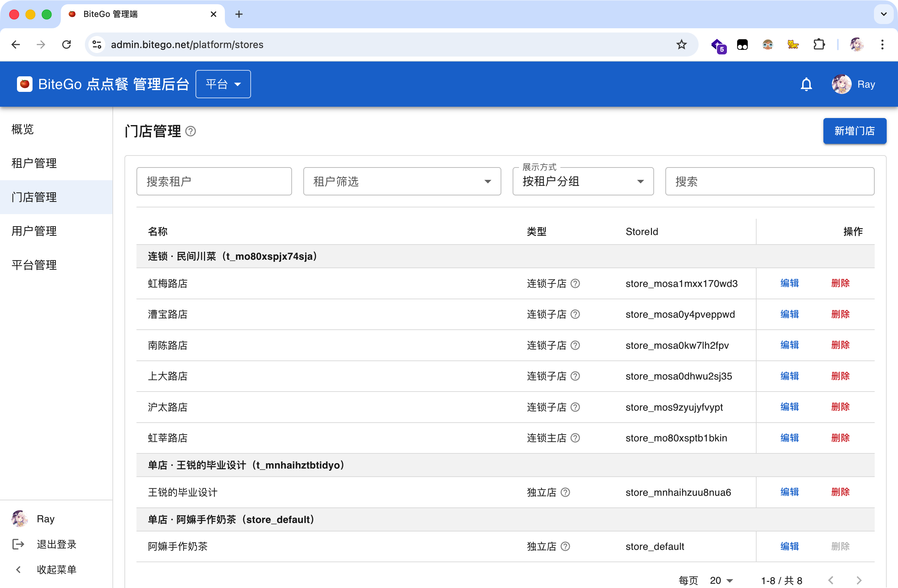This screenshot has height=588, width=898.
Task: Click help icon for 阿嬷手作奶茶 独立店
Action: coord(565,546)
